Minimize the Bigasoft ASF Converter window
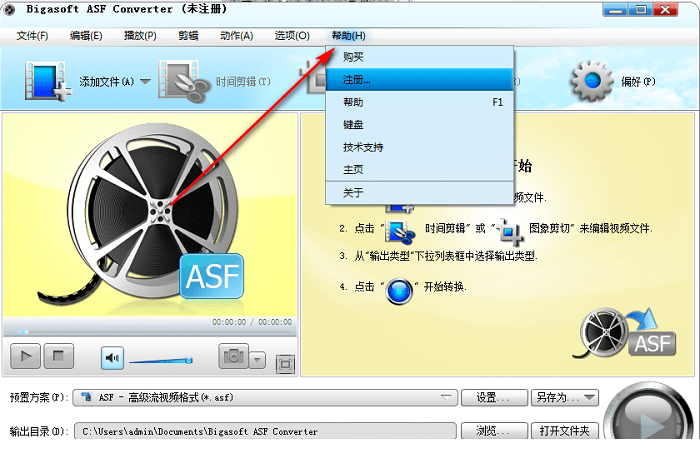The width and height of the screenshot is (700, 456). tap(616, 10)
